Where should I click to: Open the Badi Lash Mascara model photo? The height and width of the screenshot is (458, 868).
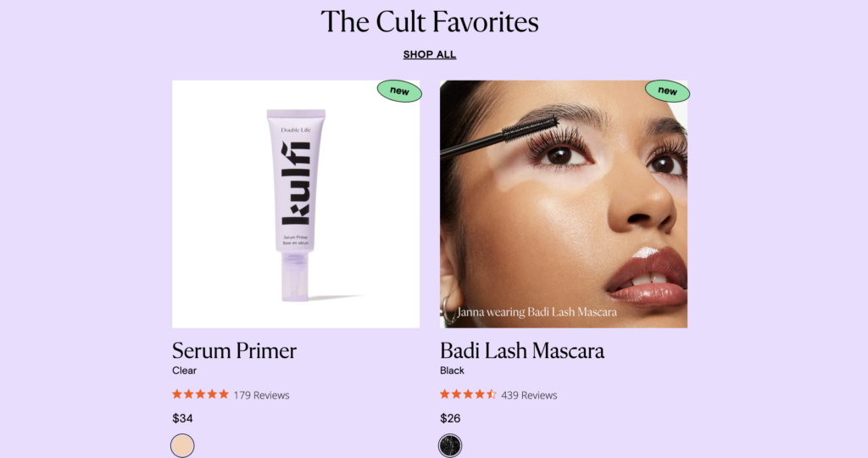coord(564,204)
